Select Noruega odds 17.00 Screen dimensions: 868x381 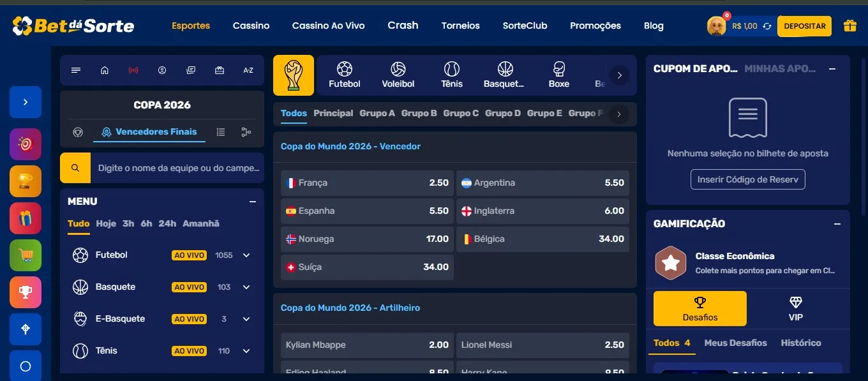point(367,239)
